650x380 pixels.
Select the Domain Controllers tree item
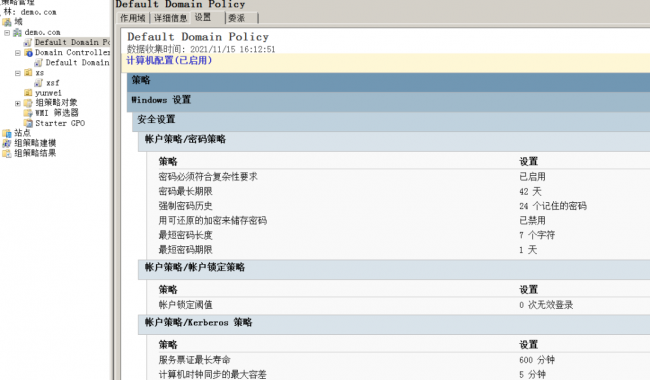[x=73, y=53]
